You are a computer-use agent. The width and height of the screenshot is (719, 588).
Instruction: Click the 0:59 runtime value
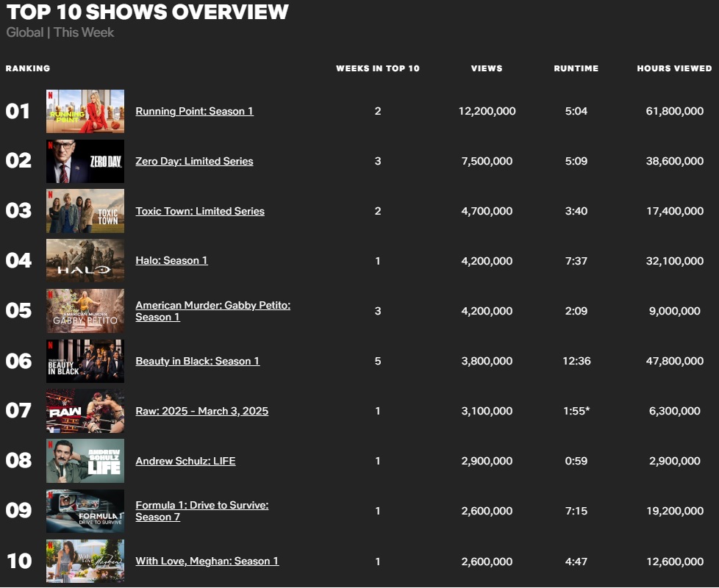click(576, 461)
